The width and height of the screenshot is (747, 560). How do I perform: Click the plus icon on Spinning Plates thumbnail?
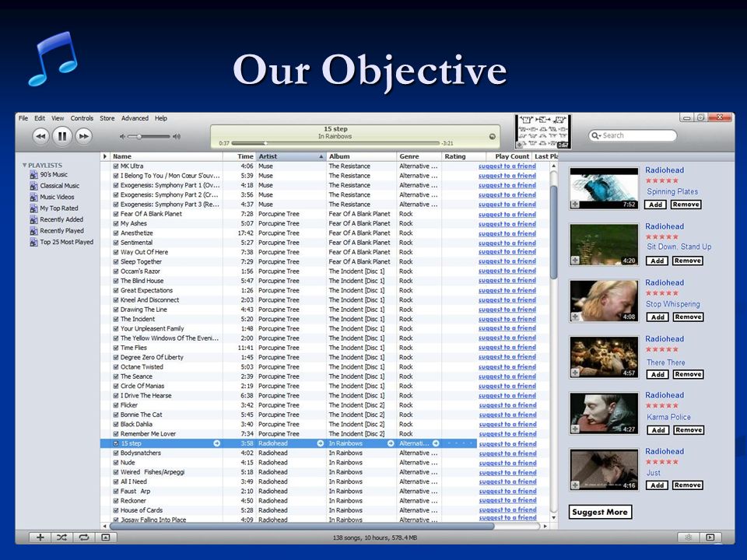click(x=575, y=205)
